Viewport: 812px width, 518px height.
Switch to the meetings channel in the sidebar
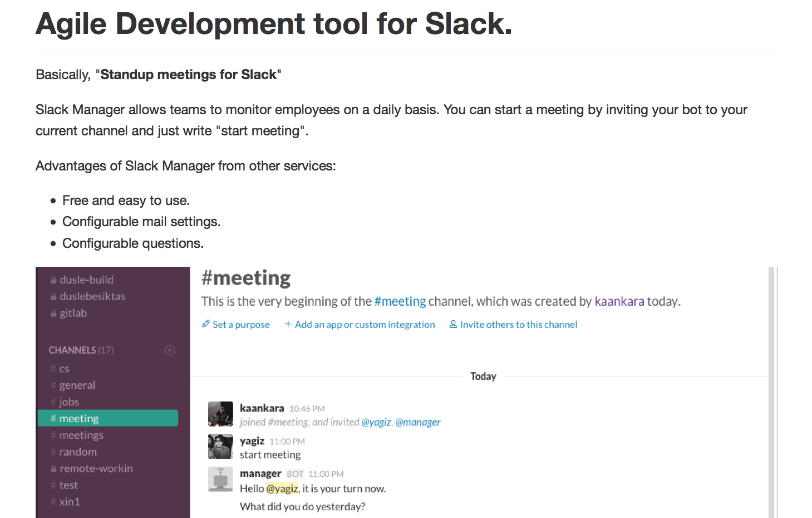pos(81,435)
